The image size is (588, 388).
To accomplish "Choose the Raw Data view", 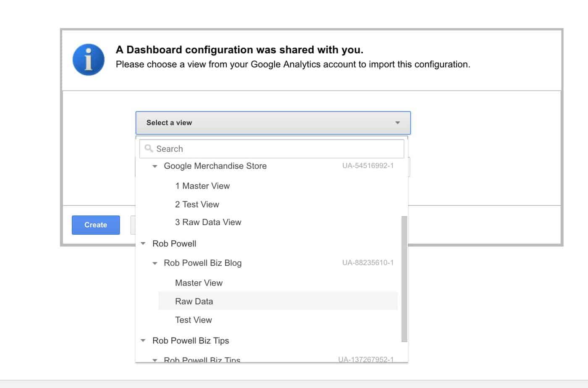I will (x=194, y=301).
